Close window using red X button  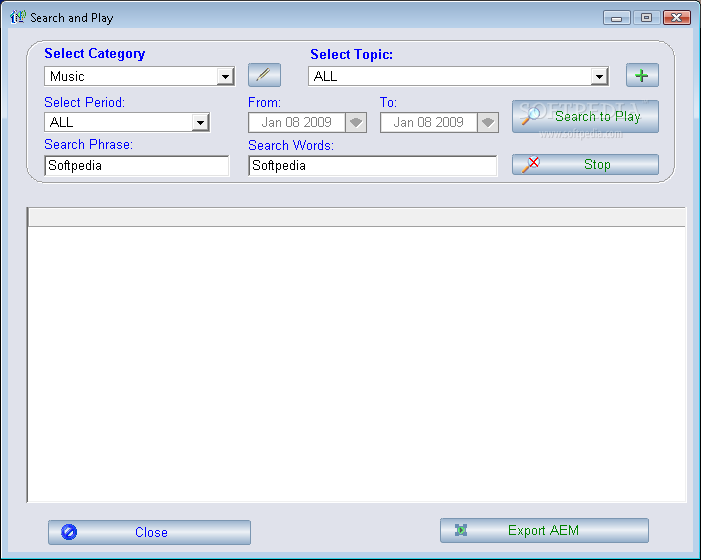[677, 18]
